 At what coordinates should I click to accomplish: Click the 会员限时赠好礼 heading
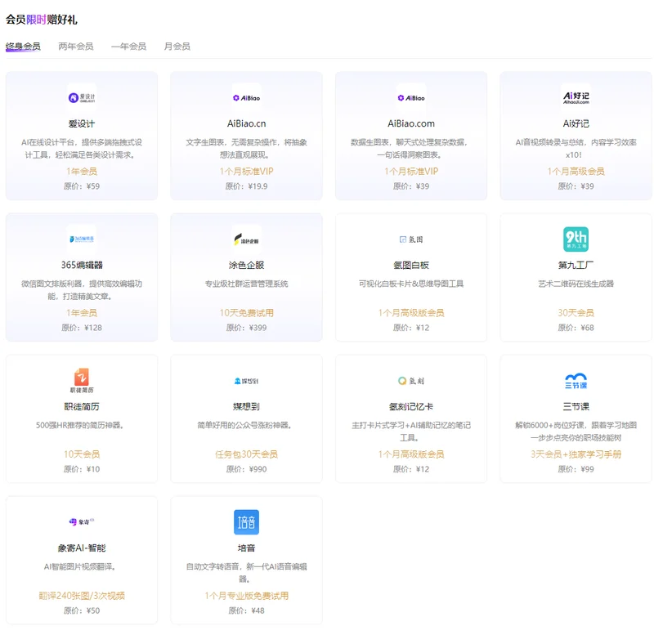[x=42, y=19]
